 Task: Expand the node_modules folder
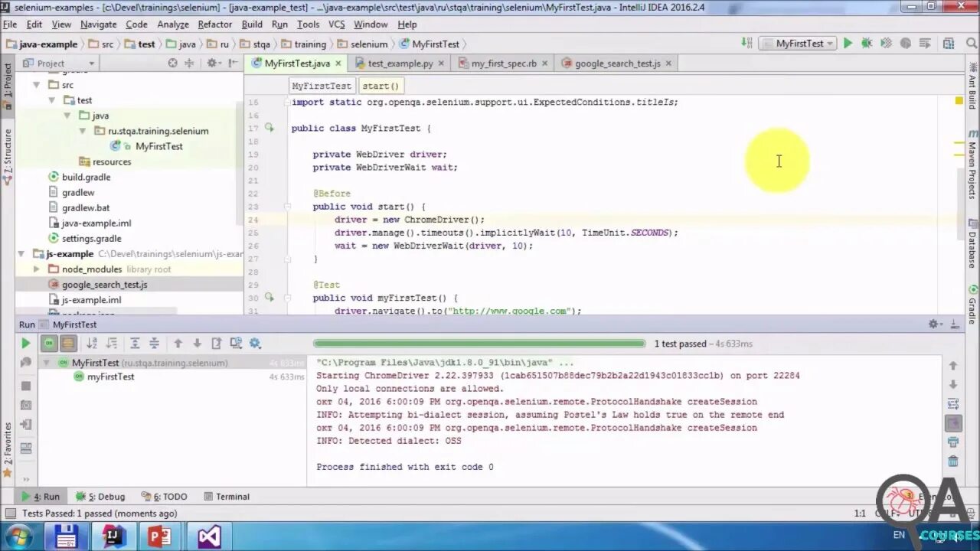click(36, 269)
